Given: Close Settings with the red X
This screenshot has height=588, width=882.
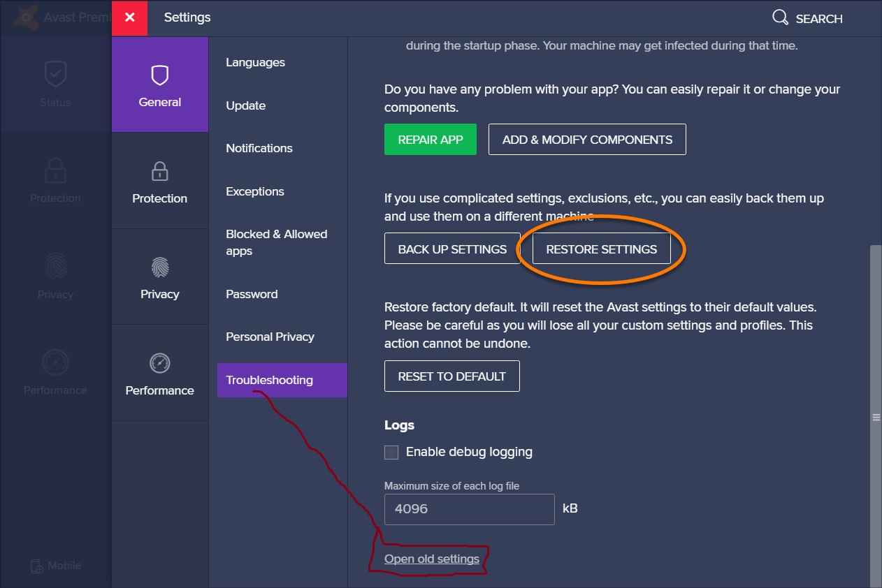Looking at the screenshot, I should tap(130, 17).
